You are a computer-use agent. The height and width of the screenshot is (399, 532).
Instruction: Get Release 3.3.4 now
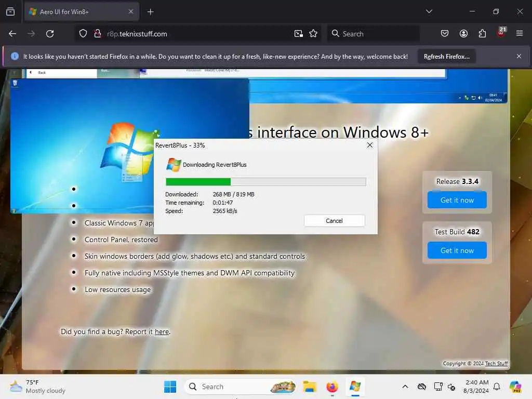(x=457, y=200)
